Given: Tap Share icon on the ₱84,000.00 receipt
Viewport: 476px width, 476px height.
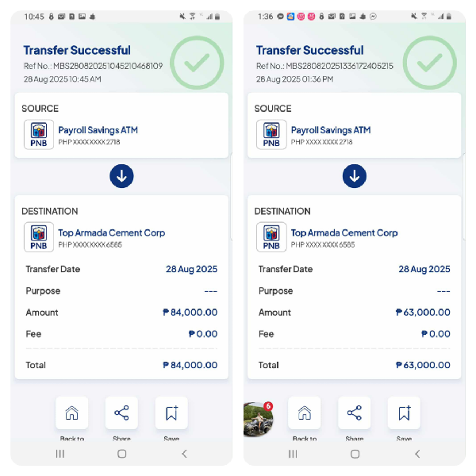Looking at the screenshot, I should (x=121, y=413).
